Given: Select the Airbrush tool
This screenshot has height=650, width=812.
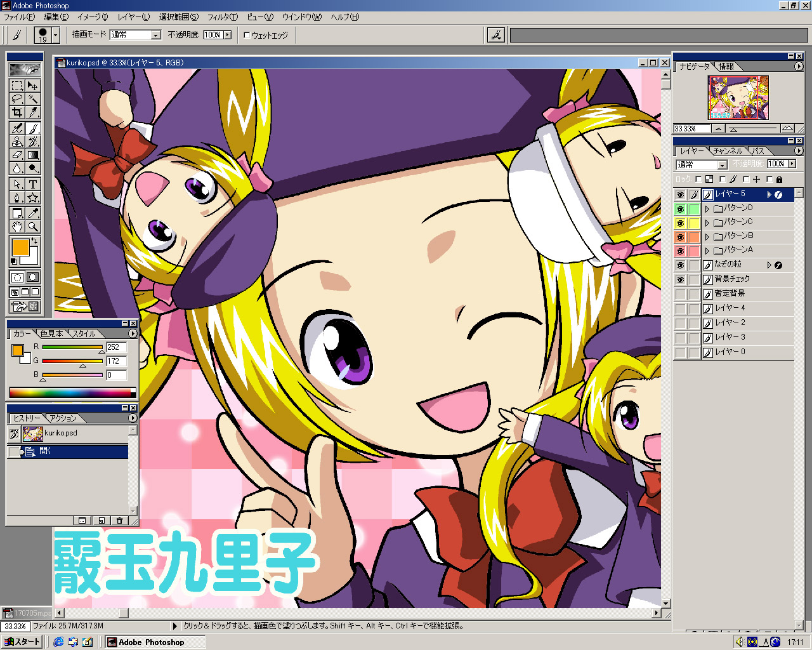Looking at the screenshot, I should tap(17, 128).
